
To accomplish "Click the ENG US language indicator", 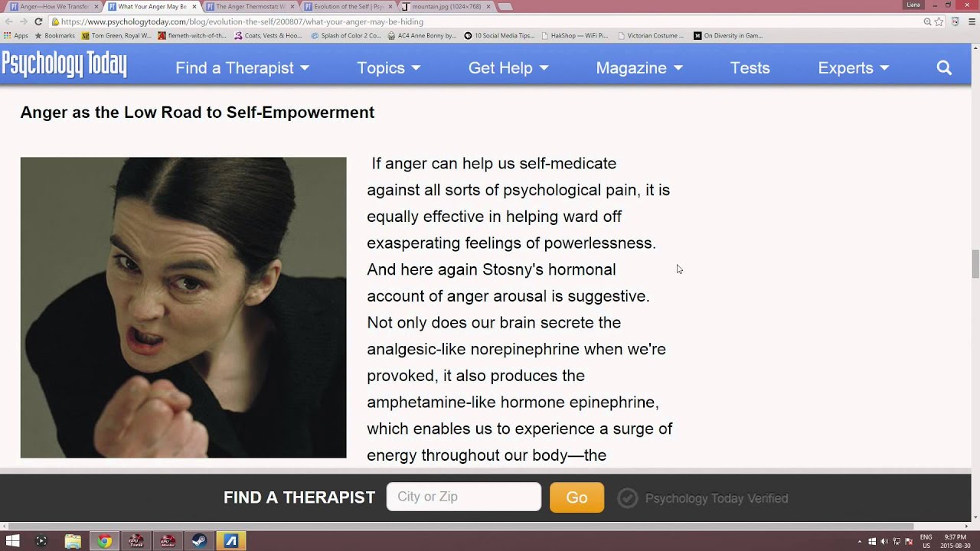I will point(926,541).
